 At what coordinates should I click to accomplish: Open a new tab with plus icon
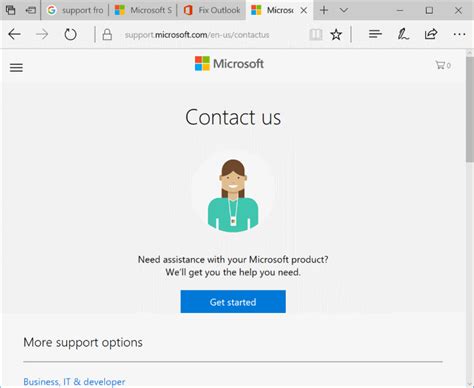point(324,10)
